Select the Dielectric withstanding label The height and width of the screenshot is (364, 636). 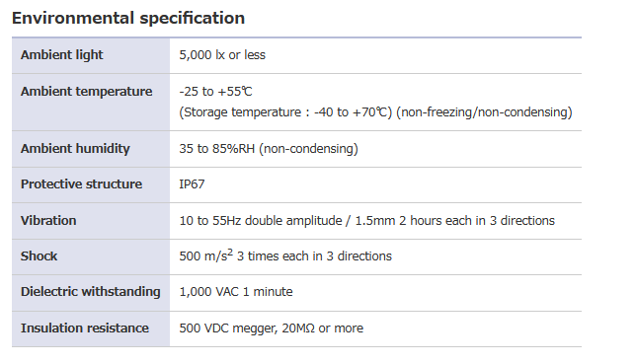point(91,291)
